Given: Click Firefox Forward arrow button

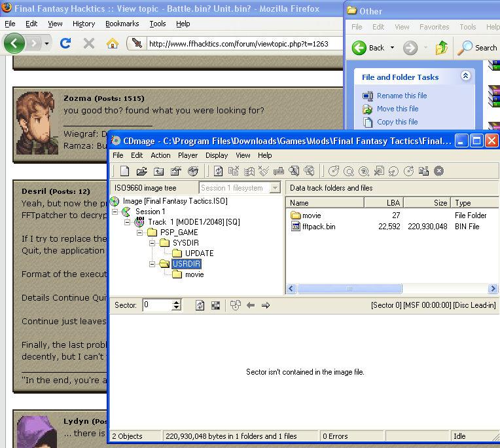Looking at the screenshot, I should tap(33, 43).
